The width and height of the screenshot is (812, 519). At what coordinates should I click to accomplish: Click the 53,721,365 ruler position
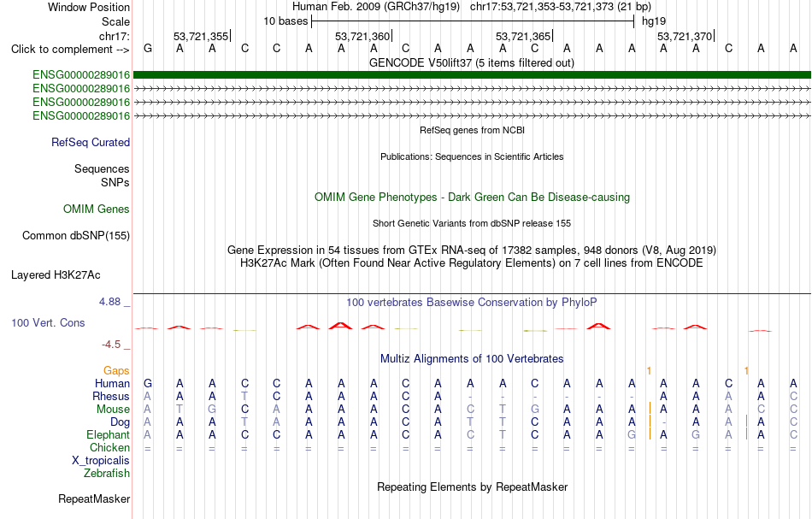pyautogui.click(x=523, y=36)
